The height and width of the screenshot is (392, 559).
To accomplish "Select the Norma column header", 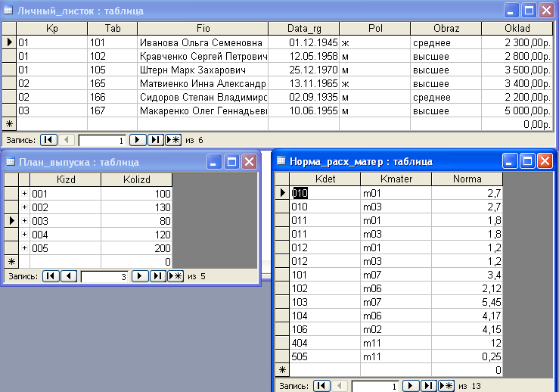I will click(x=467, y=179).
